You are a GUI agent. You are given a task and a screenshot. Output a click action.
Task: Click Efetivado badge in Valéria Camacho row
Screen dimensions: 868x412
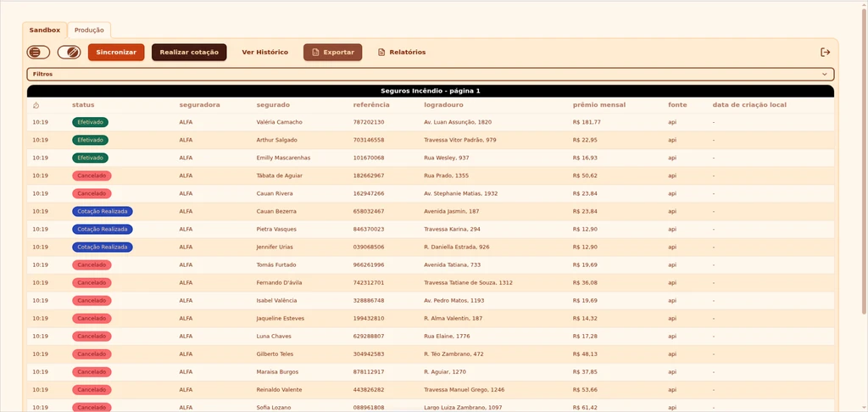(90, 122)
